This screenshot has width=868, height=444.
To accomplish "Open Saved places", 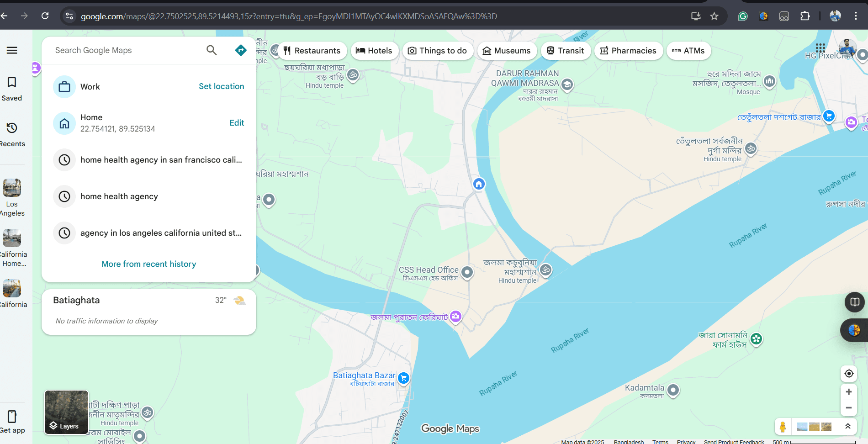I will (12, 89).
